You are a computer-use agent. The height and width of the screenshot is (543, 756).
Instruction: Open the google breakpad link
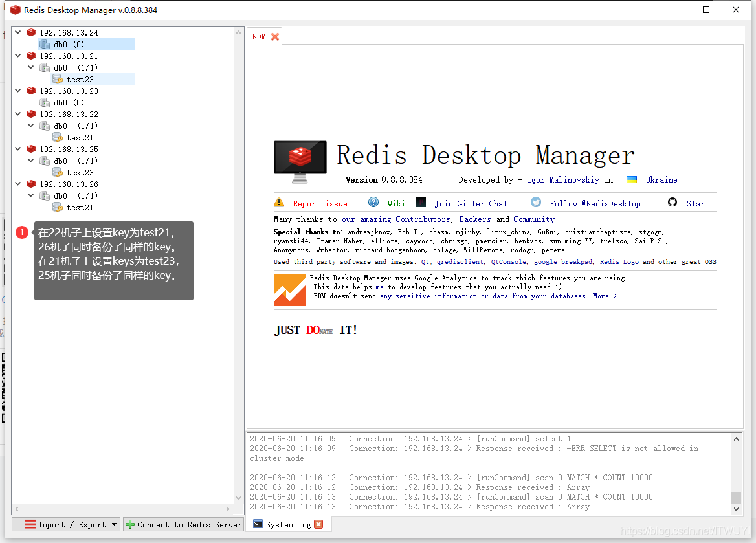click(x=562, y=262)
